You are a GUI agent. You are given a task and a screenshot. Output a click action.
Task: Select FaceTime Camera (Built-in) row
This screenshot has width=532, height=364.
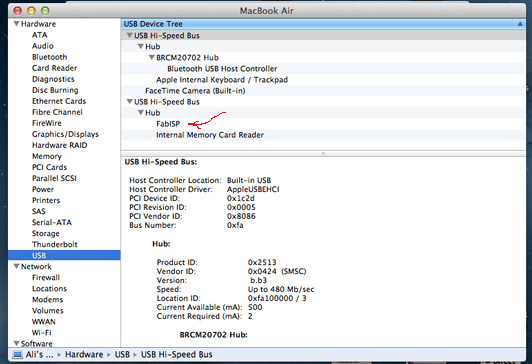click(x=323, y=91)
